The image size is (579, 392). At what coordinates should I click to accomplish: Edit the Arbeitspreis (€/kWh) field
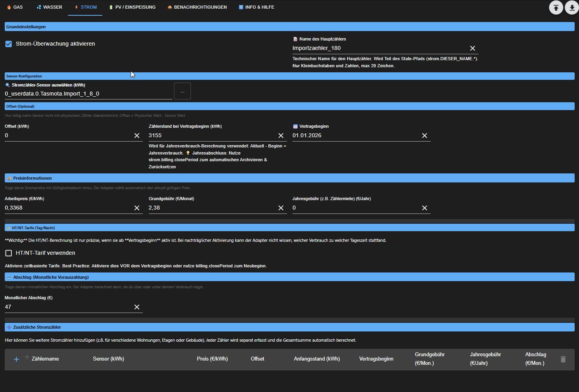[68, 208]
